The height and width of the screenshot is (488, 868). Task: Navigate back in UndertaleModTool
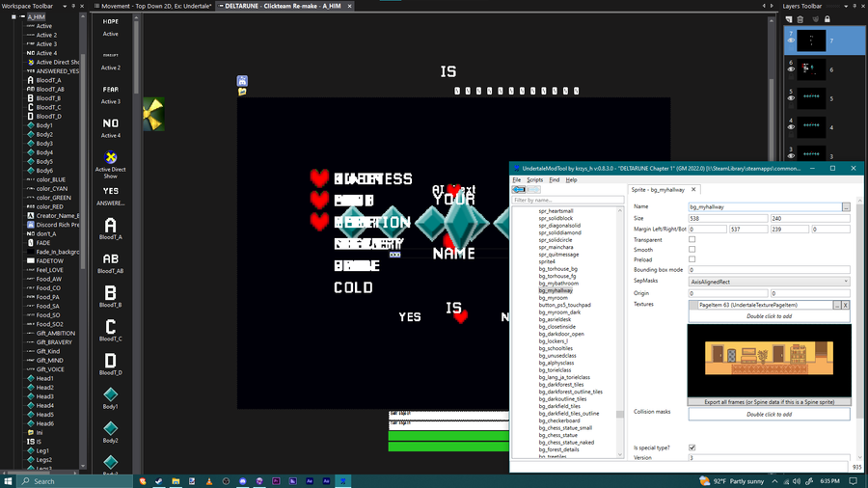tap(519, 190)
